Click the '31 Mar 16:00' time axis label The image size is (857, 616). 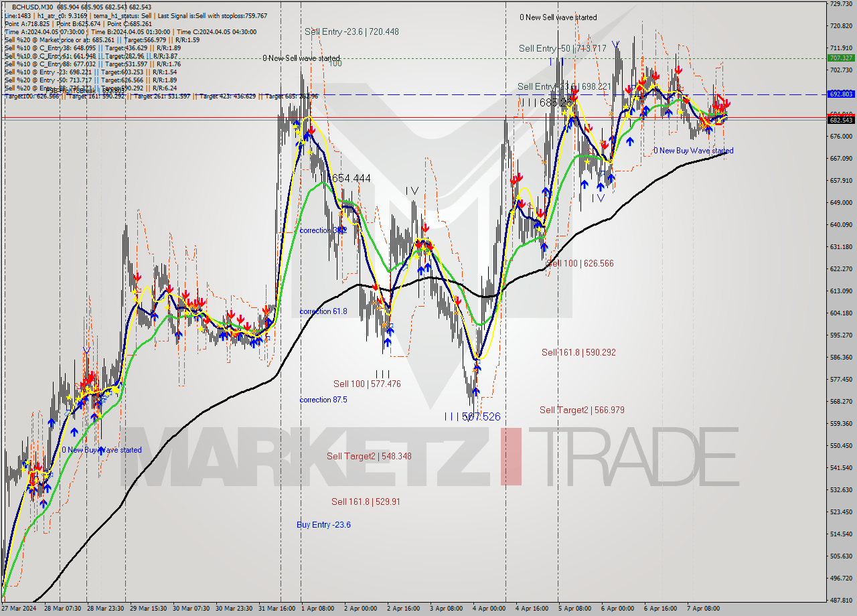[277, 609]
